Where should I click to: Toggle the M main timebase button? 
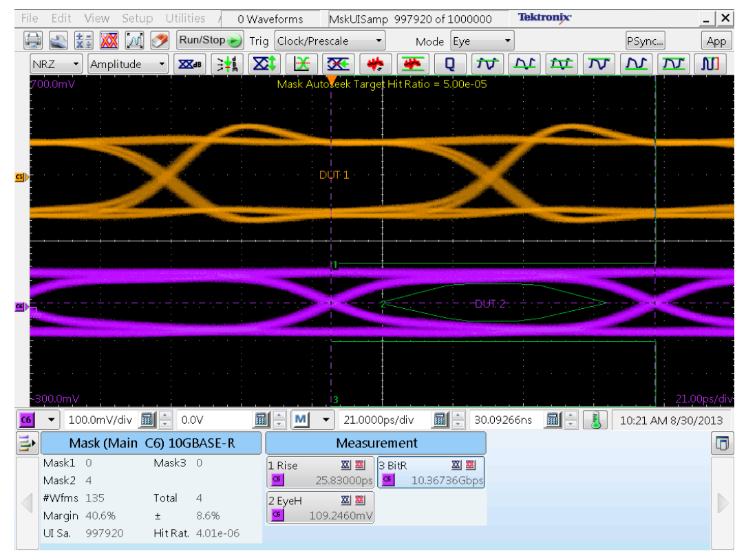tap(300, 419)
